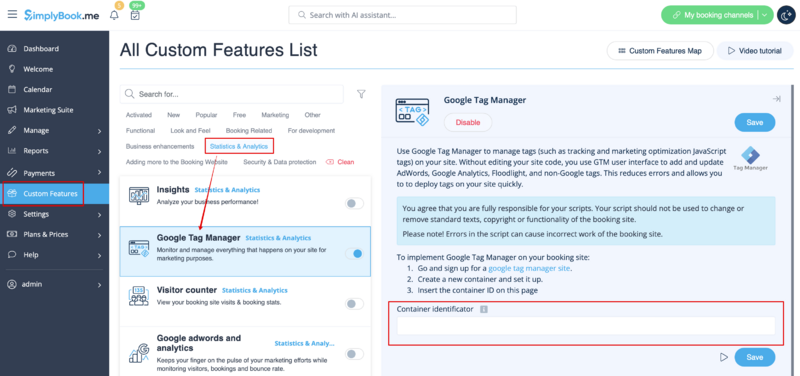The image size is (800, 376).
Task: Expand the Reports submenu arrow
Action: (99, 152)
